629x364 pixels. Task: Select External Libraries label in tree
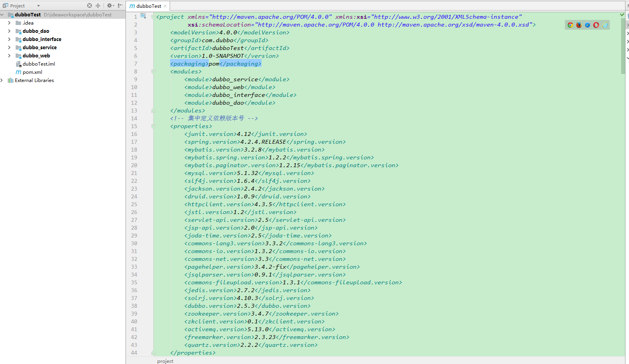(34, 80)
